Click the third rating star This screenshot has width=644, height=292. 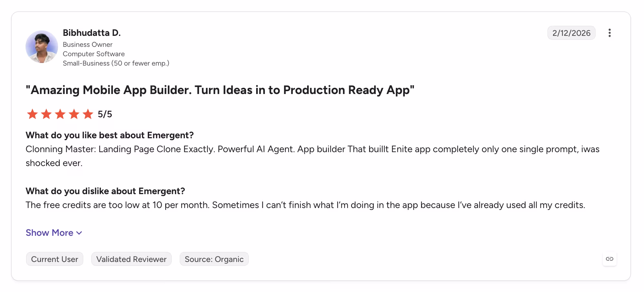point(60,114)
